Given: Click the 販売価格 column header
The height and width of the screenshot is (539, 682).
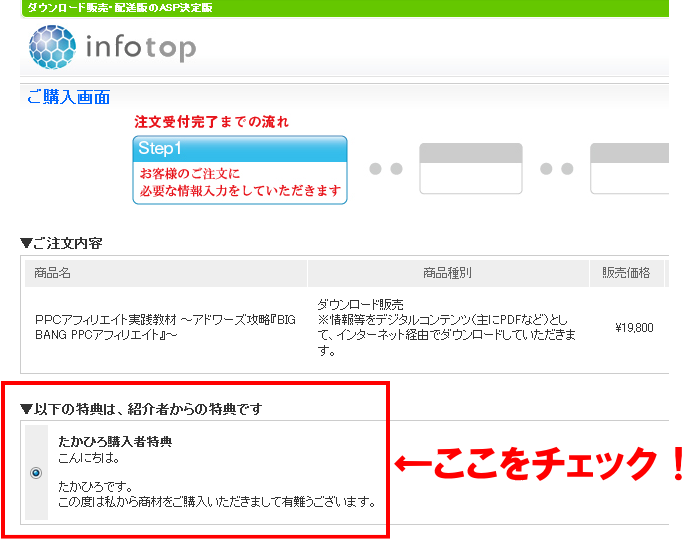Looking at the screenshot, I should (x=626, y=273).
